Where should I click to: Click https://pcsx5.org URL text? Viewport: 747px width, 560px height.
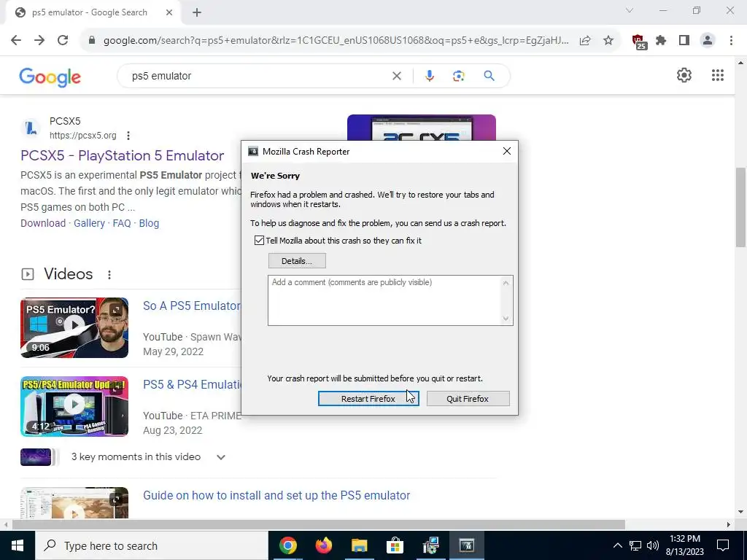(83, 135)
